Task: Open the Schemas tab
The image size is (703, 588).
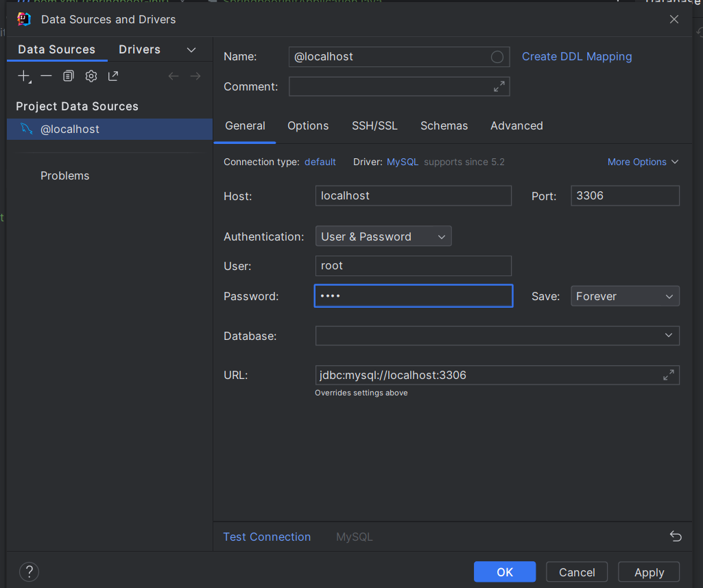Action: point(444,126)
